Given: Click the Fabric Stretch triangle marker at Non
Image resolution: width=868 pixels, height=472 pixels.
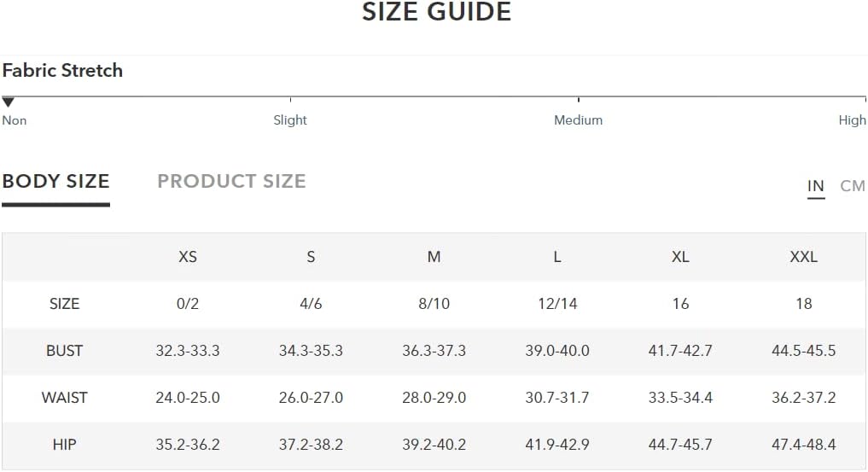Looking at the screenshot, I should pos(8,102).
